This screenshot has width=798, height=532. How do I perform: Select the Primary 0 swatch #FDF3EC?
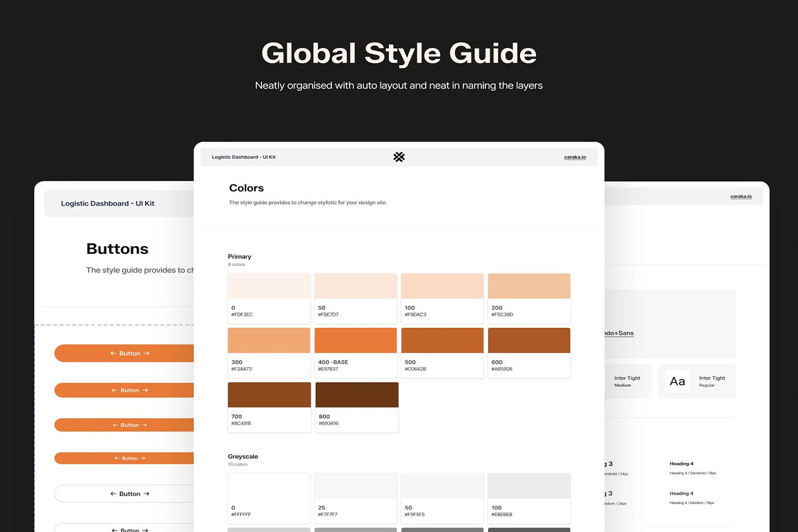(x=269, y=297)
